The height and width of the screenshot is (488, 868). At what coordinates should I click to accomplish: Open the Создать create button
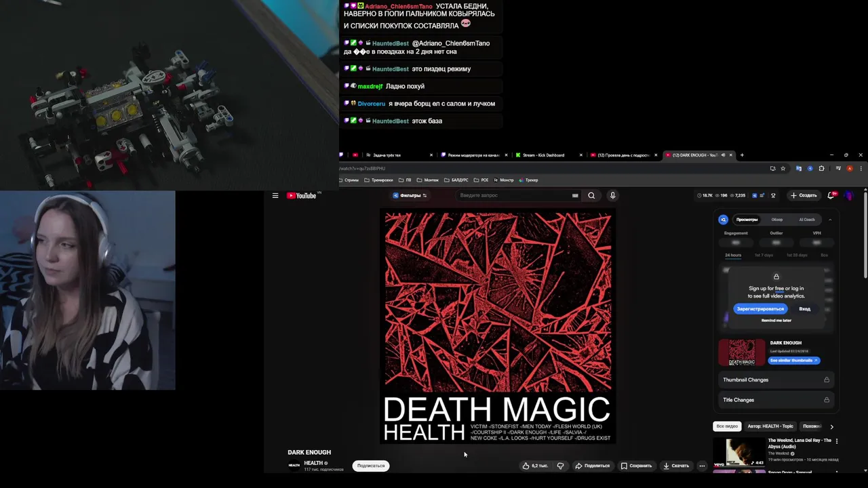click(804, 195)
